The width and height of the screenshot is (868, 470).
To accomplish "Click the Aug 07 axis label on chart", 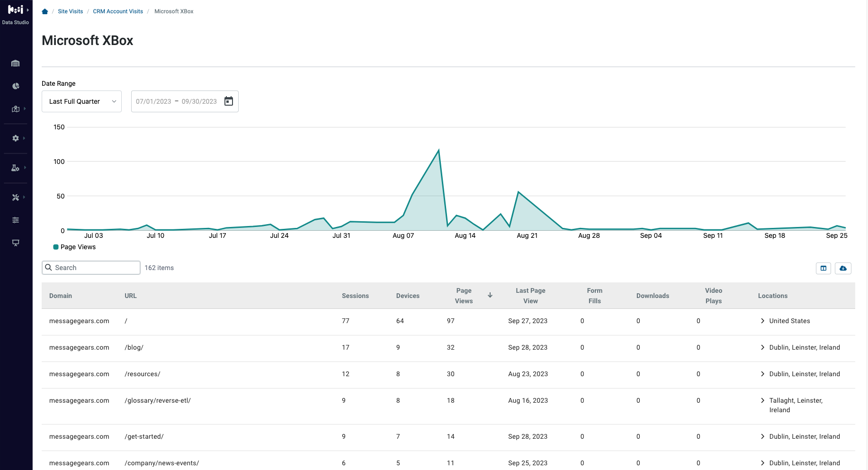I will point(403,235).
